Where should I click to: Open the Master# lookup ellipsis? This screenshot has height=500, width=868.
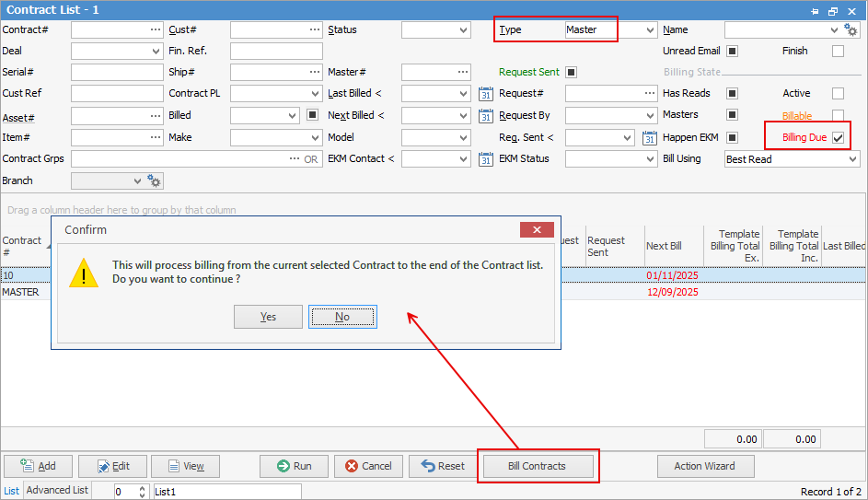click(x=463, y=72)
